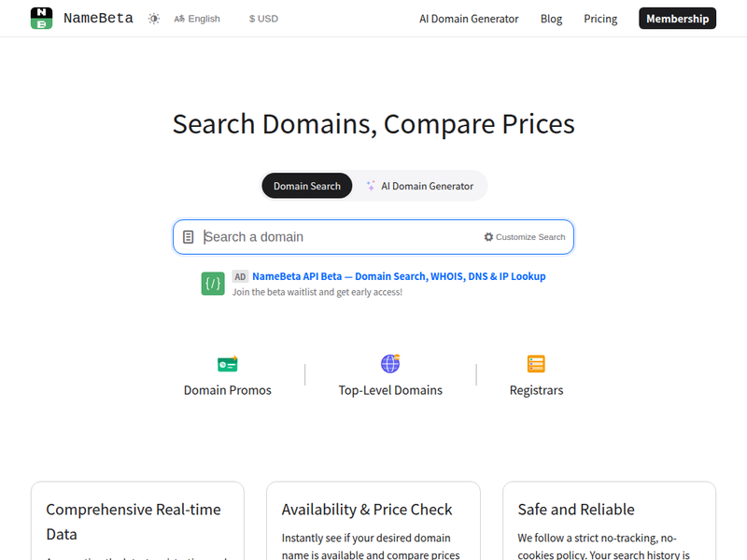This screenshot has height=560, width=747.
Task: Select the Domain Search tab
Action: tap(307, 186)
